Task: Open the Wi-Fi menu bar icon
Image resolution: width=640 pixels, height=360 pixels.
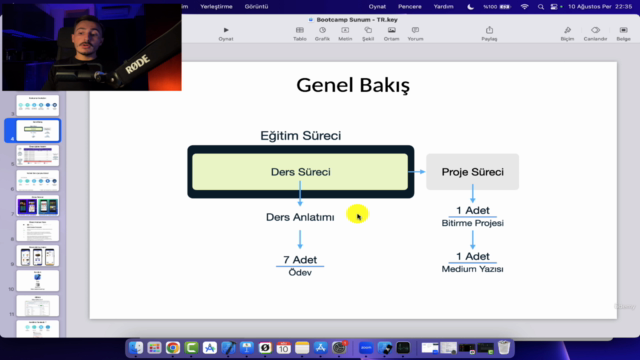Action: (x=524, y=7)
